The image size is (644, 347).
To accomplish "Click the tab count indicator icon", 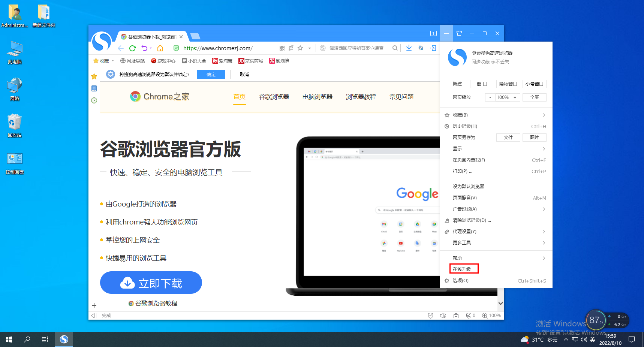I will pos(433,33).
